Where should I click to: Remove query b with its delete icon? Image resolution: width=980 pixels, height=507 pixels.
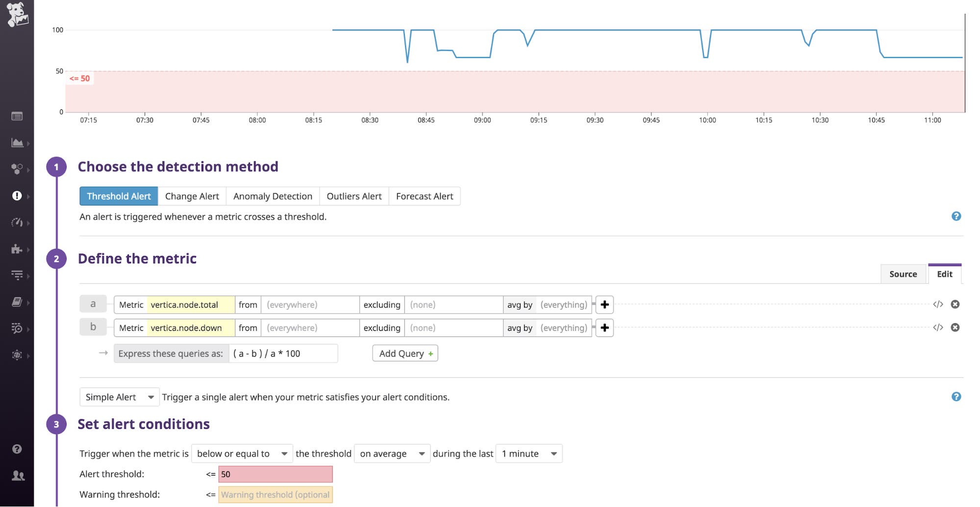pos(955,328)
